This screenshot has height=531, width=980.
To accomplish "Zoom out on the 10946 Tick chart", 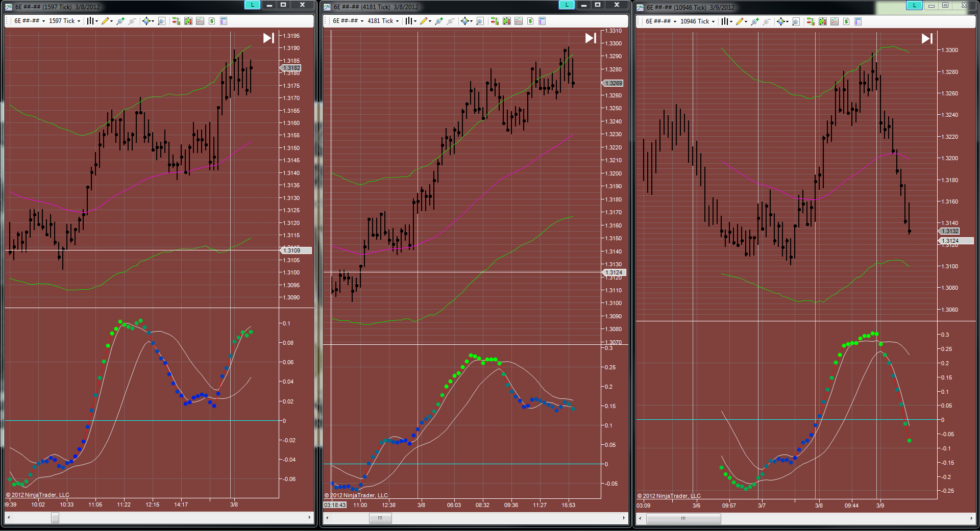I will tap(767, 21).
